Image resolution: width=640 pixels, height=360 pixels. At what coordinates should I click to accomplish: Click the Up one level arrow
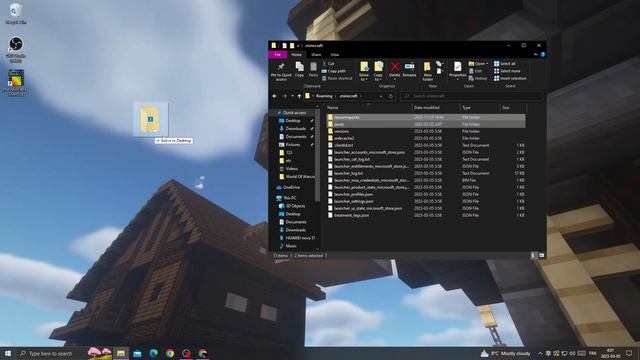(299, 96)
